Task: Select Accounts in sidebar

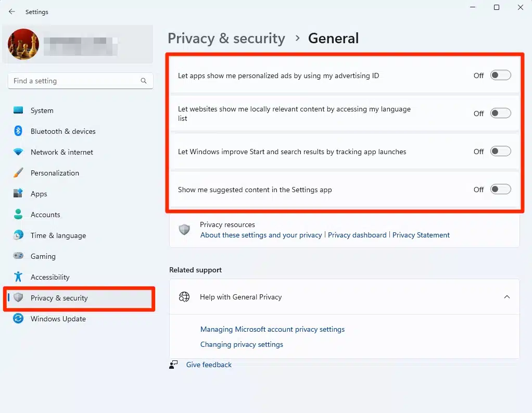Action: pos(79,215)
